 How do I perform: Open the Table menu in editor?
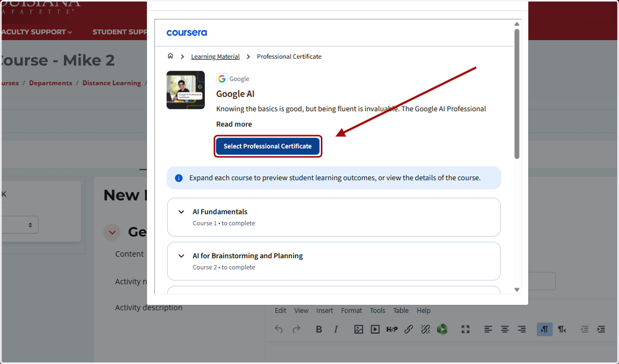tap(401, 310)
